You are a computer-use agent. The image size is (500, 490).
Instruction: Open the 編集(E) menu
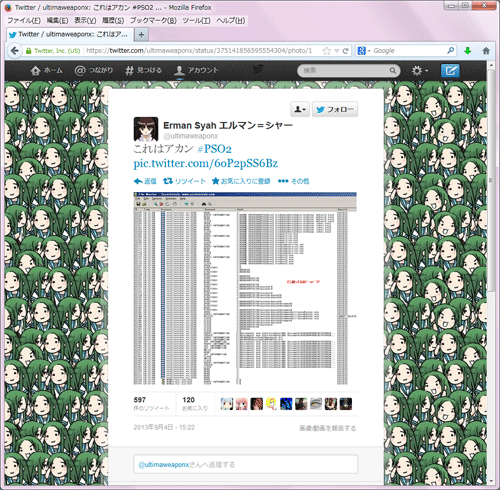(57, 21)
